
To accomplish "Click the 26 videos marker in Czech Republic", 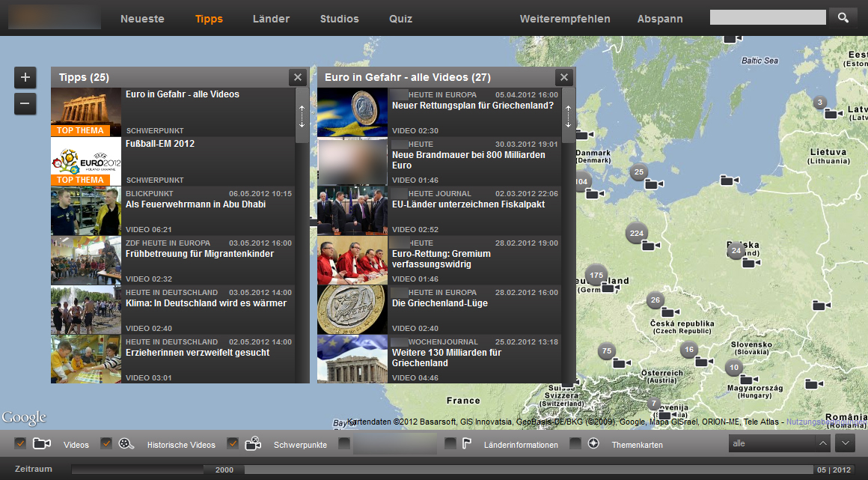I will [x=655, y=301].
